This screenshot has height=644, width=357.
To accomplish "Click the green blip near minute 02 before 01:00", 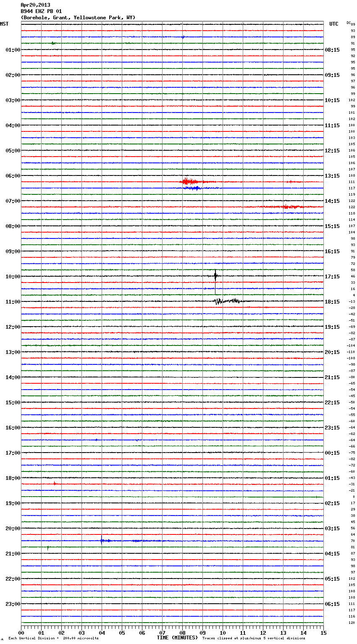I will click(x=53, y=43).
